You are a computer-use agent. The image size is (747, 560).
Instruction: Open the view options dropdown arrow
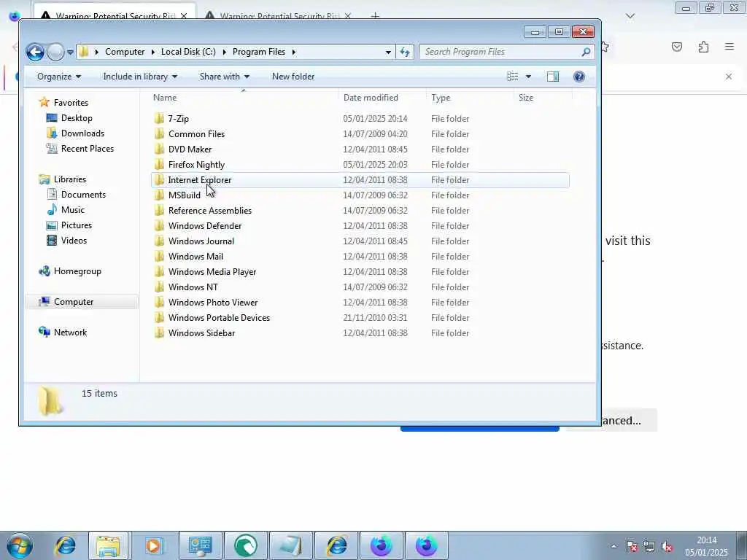tap(528, 77)
